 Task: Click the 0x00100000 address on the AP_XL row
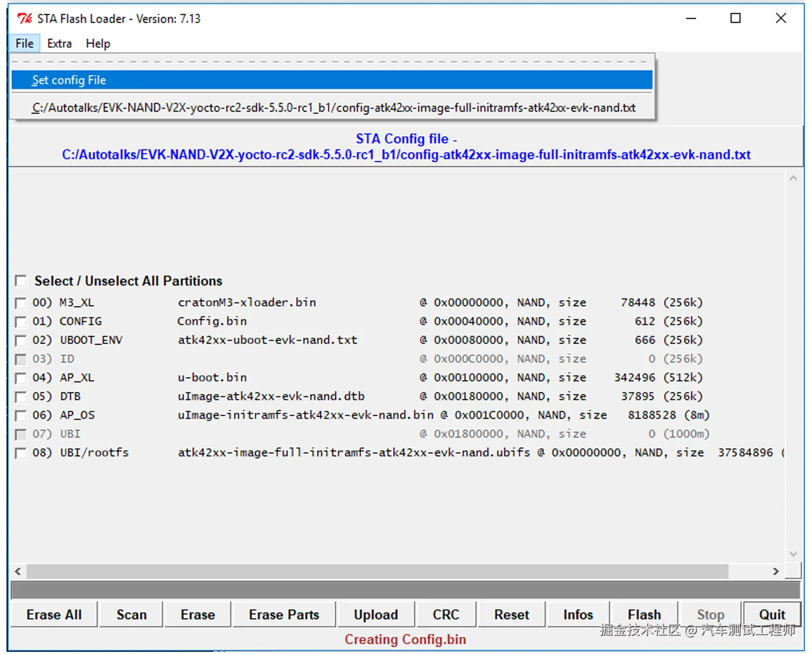468,377
